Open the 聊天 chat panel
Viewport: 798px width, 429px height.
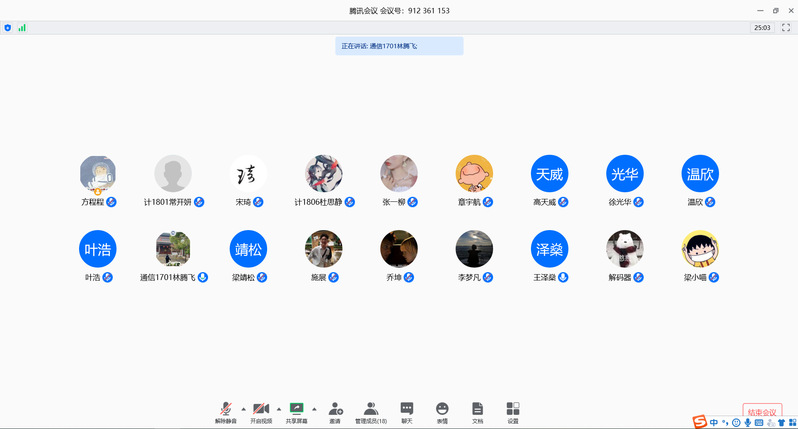click(x=407, y=411)
